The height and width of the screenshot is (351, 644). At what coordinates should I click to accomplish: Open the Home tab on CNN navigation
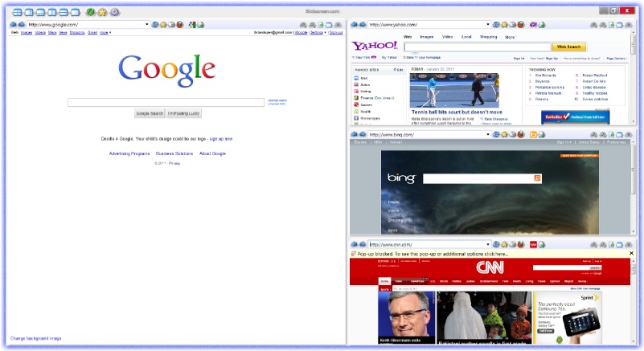(384, 281)
